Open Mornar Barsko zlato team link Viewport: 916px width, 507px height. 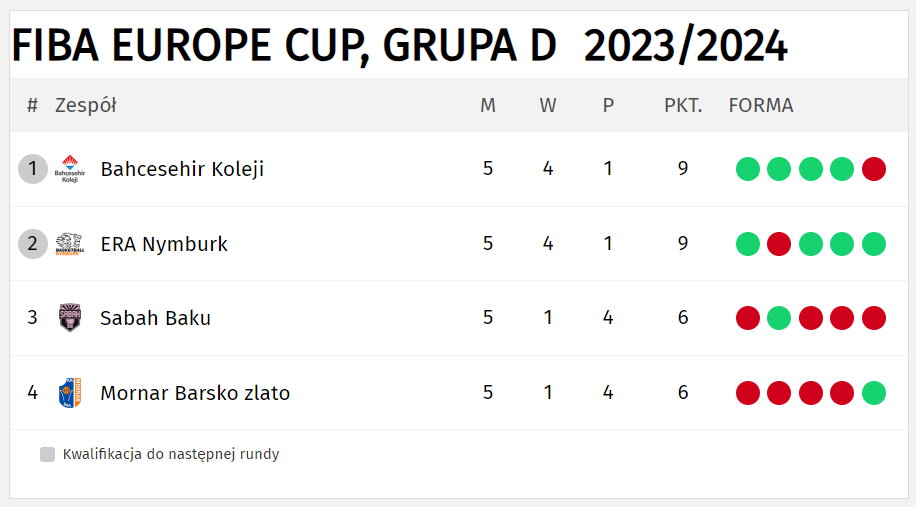pyautogui.click(x=195, y=393)
